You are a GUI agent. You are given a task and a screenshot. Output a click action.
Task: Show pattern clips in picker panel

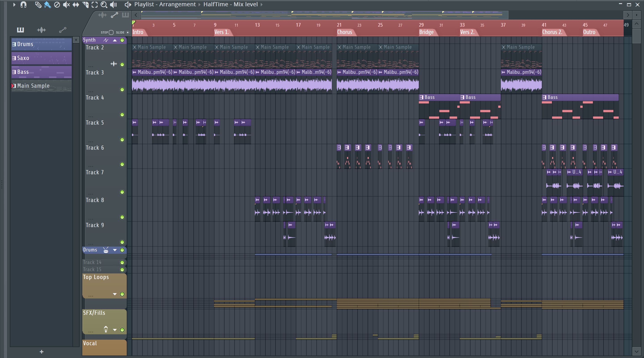coord(21,30)
